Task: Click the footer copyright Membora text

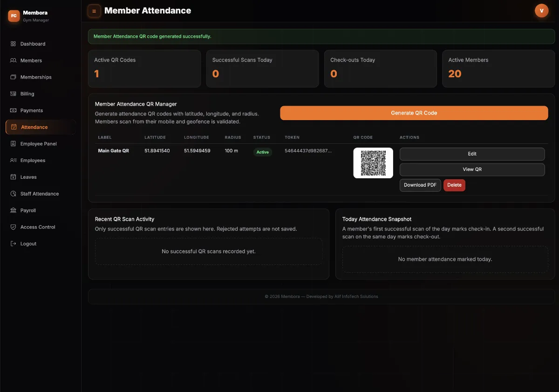Action: pos(321,297)
